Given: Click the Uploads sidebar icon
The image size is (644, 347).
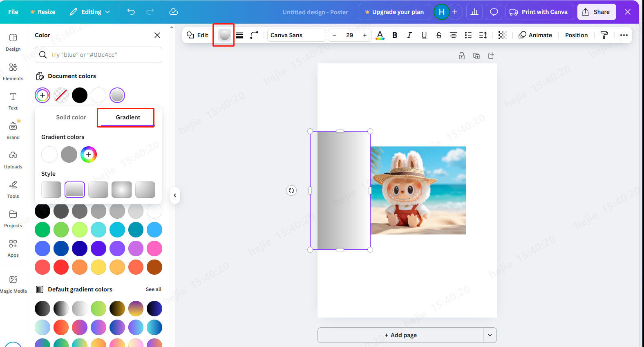Looking at the screenshot, I should [x=13, y=160].
